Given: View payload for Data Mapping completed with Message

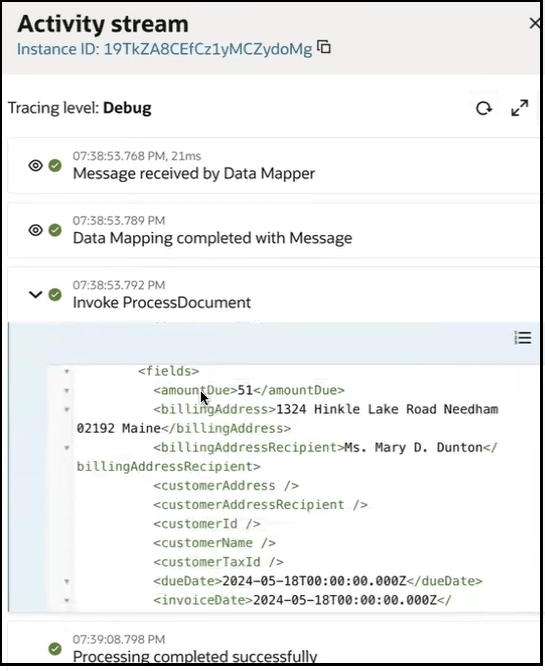Looking at the screenshot, I should (36, 230).
